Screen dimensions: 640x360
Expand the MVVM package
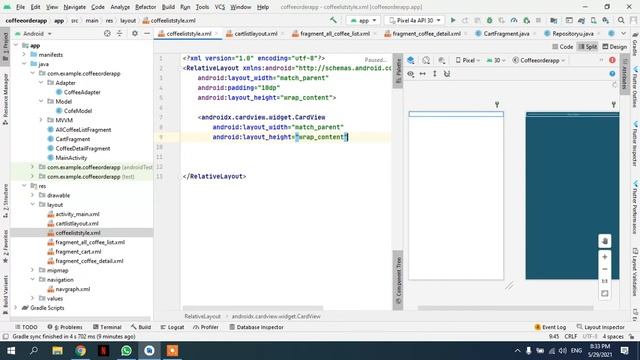pos(41,120)
